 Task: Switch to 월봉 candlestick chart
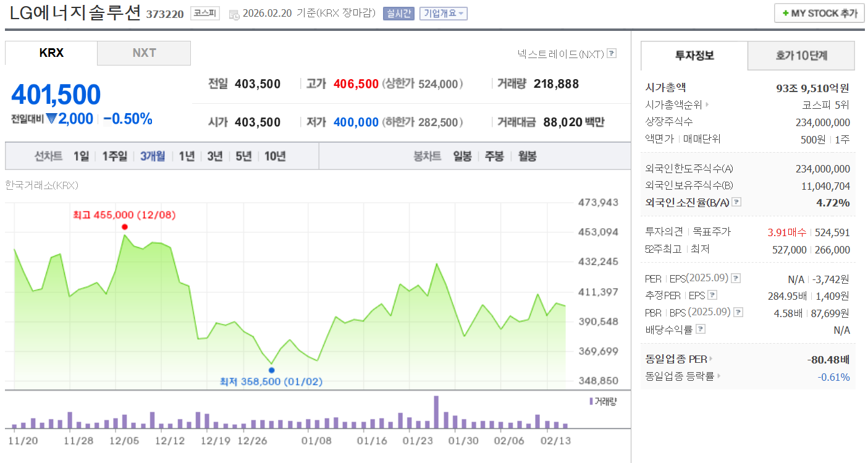[527, 156]
